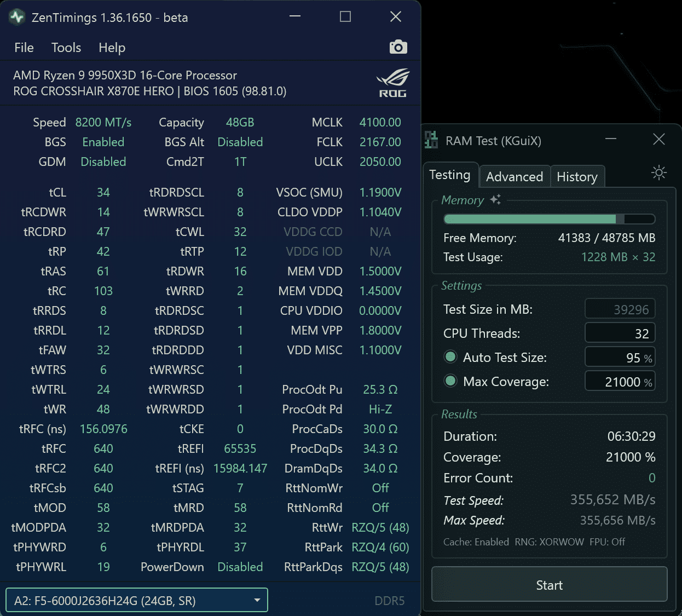Click the MEM VPP voltage 1.8000V
Image resolution: width=682 pixels, height=616 pixels.
pyautogui.click(x=380, y=330)
